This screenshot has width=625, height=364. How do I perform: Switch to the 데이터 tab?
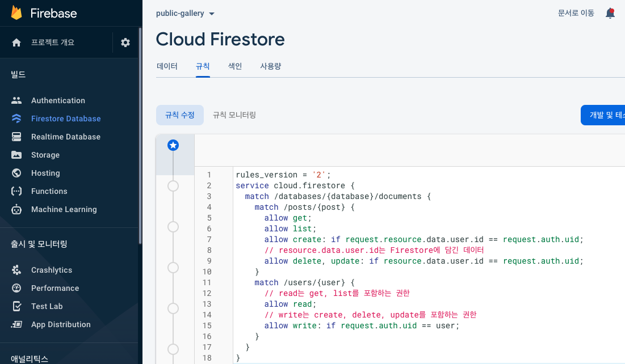point(167,66)
